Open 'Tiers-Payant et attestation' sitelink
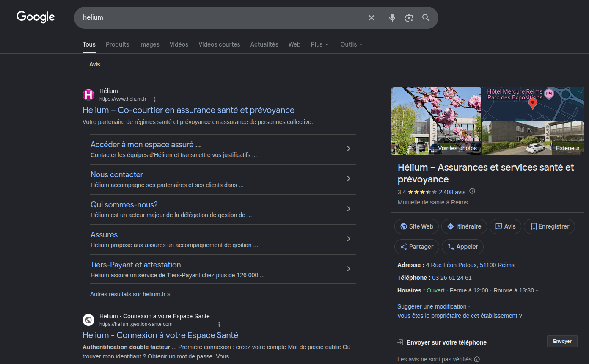The height and width of the screenshot is (364, 589). tap(135, 265)
